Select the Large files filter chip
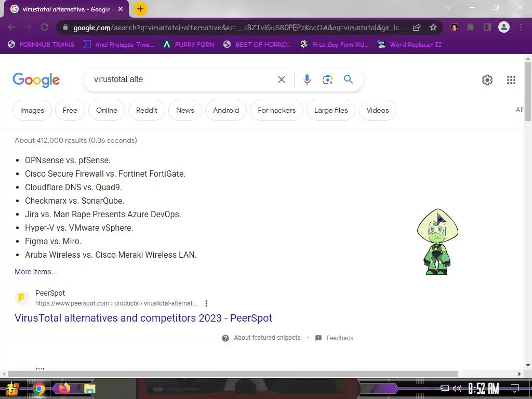This screenshot has width=532, height=399. [x=331, y=110]
